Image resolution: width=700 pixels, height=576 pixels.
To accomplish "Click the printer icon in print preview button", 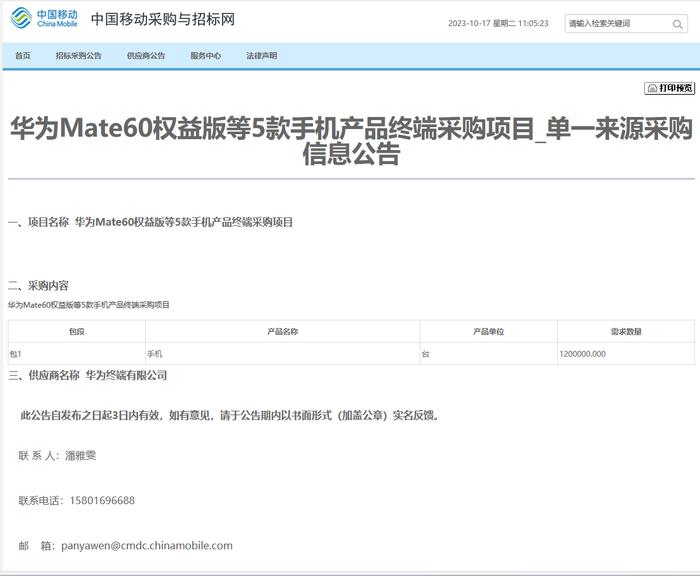I will tap(652, 88).
